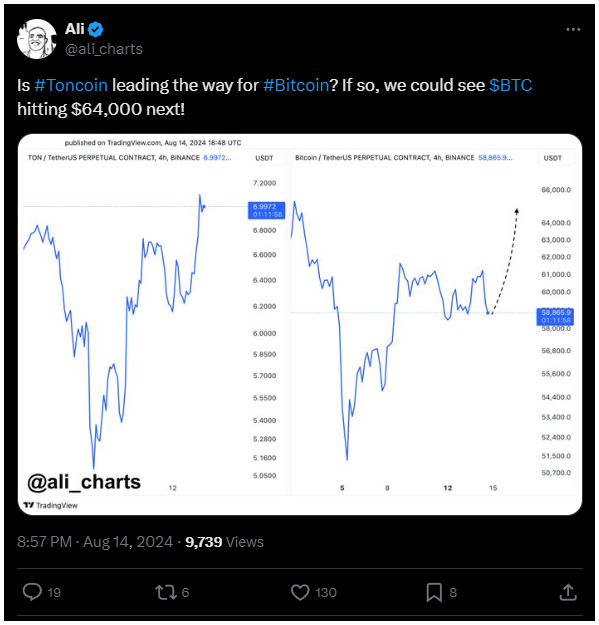Open the $BTC cashtag link
Image resolution: width=599 pixels, height=625 pixels.
[x=511, y=85]
